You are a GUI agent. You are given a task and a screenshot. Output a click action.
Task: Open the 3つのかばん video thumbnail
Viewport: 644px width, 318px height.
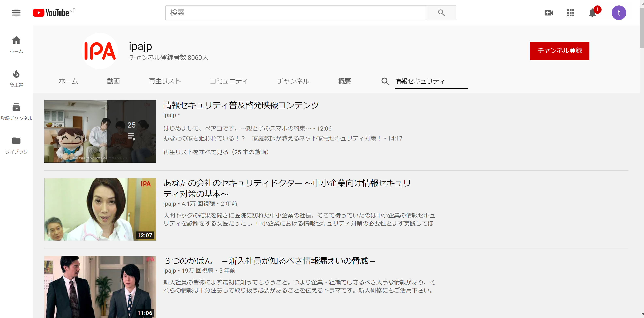100,286
